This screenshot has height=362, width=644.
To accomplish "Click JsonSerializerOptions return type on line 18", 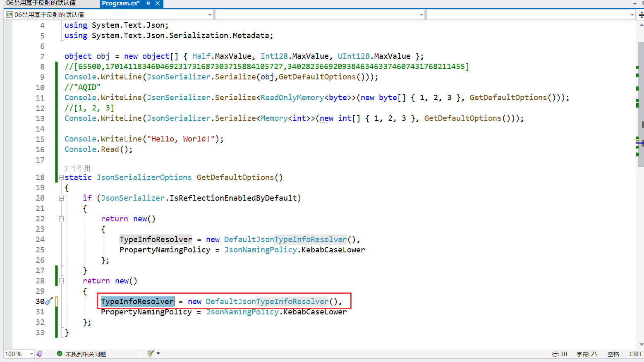I will (144, 177).
